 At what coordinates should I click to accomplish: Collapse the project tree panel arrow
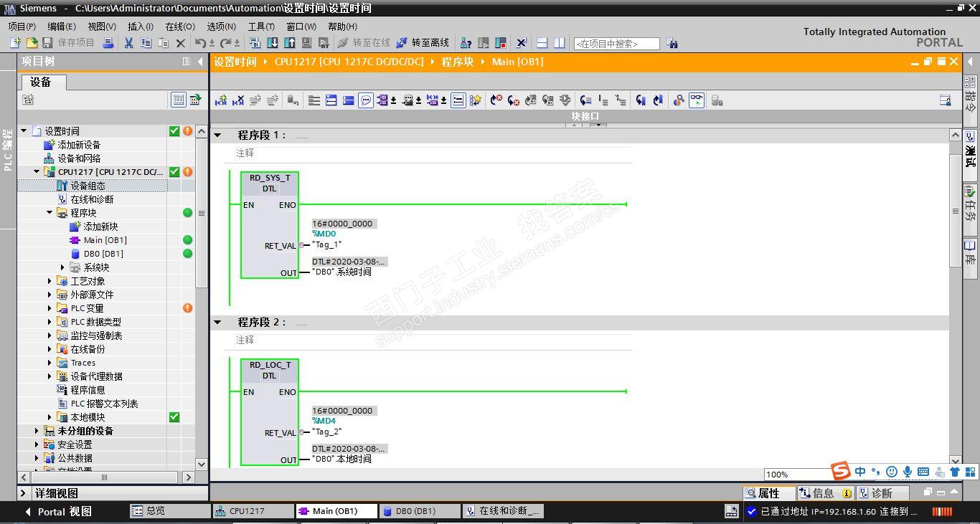(x=200, y=62)
